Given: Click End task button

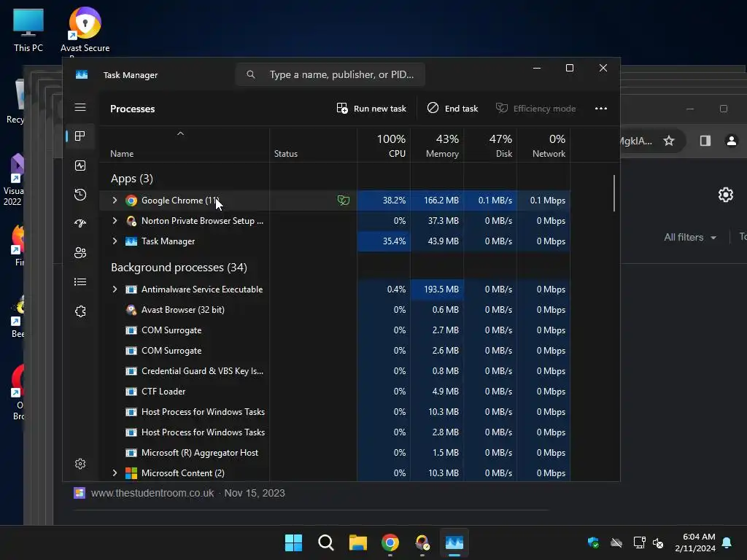Looking at the screenshot, I should (452, 109).
